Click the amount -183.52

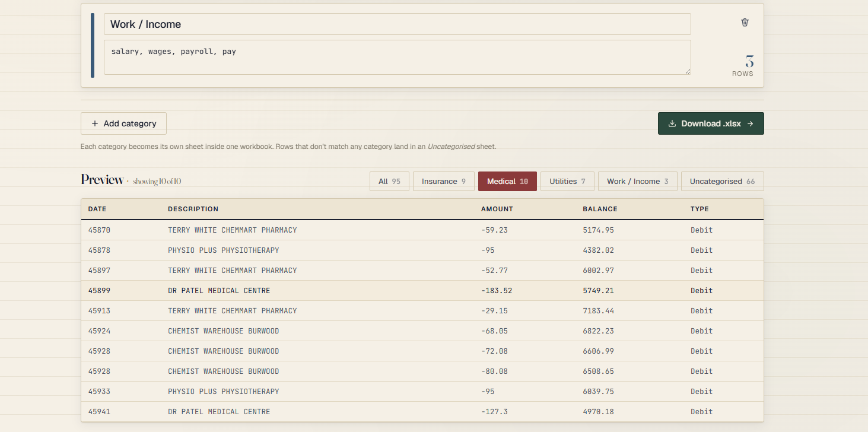(x=497, y=291)
